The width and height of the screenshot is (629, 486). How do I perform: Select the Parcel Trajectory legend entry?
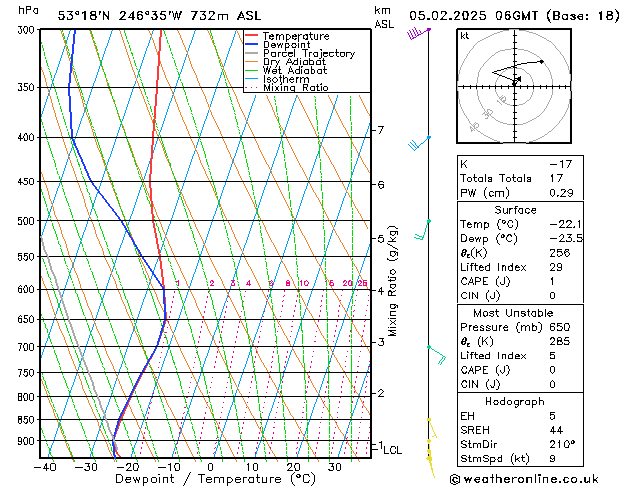coord(308,54)
